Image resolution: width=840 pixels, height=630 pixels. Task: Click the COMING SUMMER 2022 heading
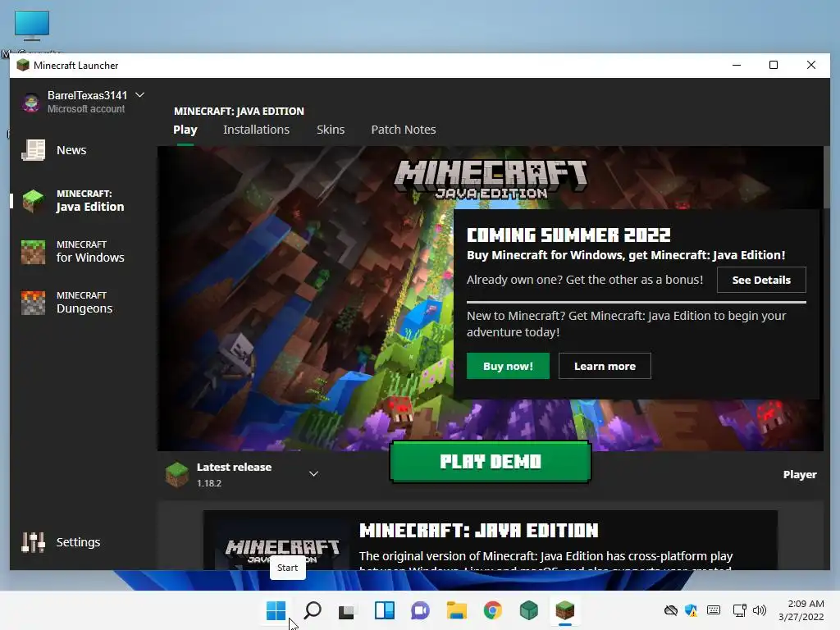pyautogui.click(x=568, y=235)
